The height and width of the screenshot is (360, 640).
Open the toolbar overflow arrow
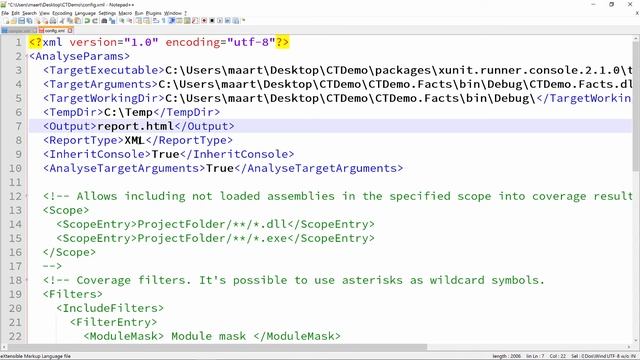244,20
